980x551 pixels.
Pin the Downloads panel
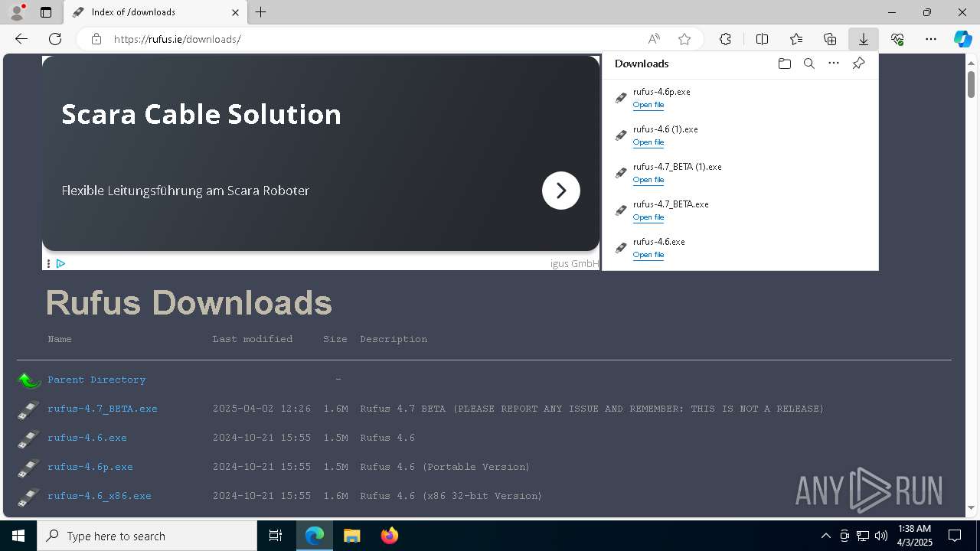click(x=858, y=64)
